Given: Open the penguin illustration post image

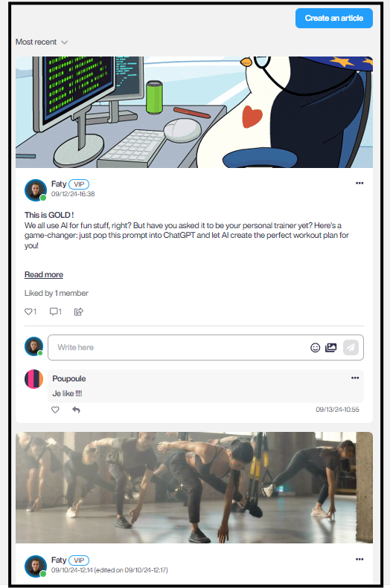Looking at the screenshot, I should 194,112.
